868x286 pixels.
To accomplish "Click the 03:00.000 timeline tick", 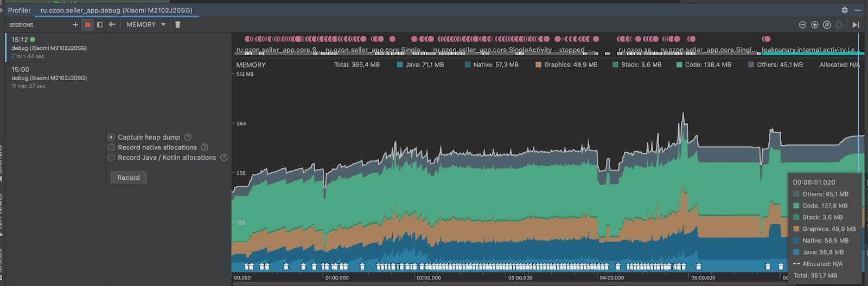I will (x=520, y=278).
